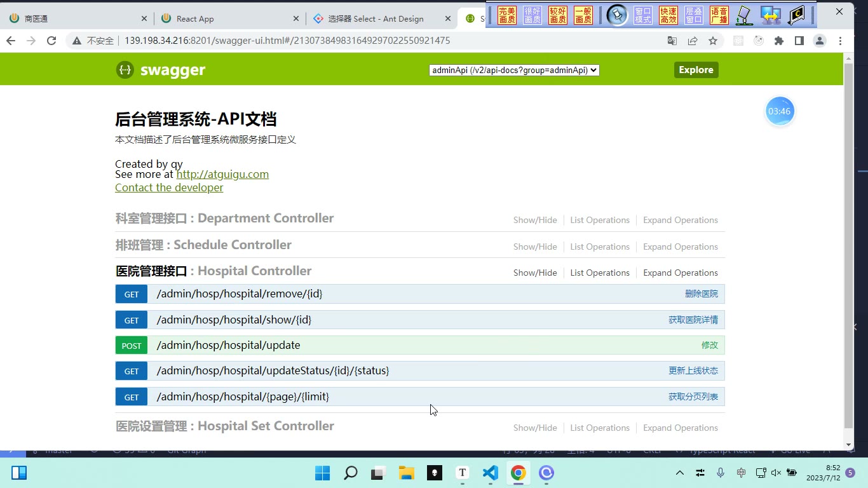
Task: Expand the POST hospital/update operation
Action: tap(419, 345)
